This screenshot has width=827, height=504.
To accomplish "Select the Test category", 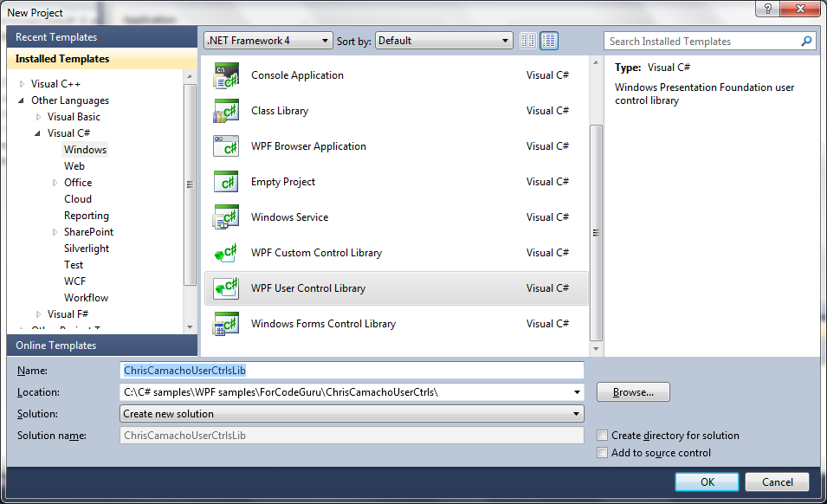I will point(74,265).
